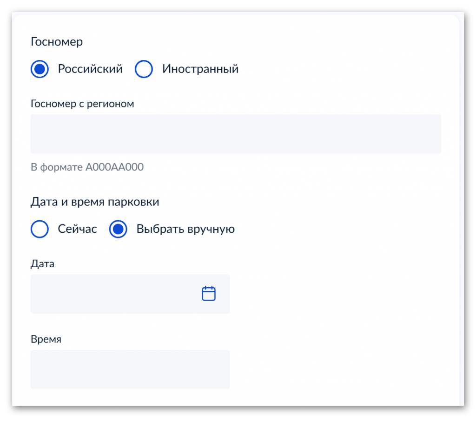This screenshot has height=448, width=476.
Task: Click the Время field label
Action: pos(46,339)
